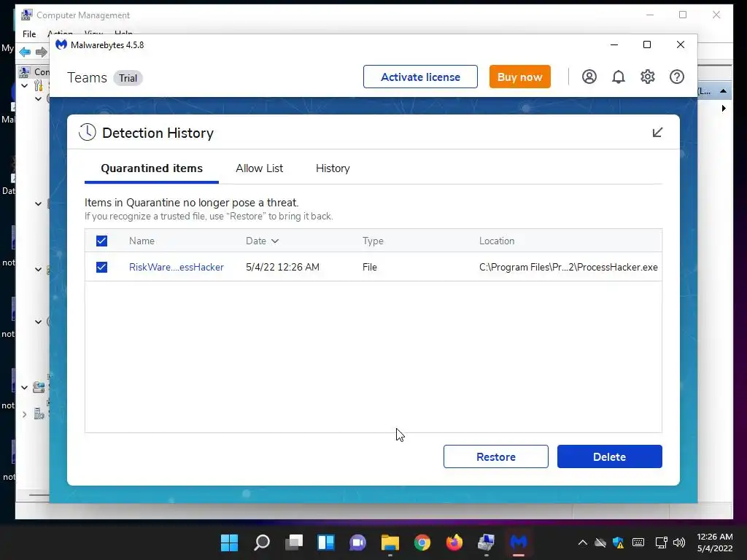Open the volume tray icon
Image resolution: width=747 pixels, height=560 pixels.
[x=679, y=542]
